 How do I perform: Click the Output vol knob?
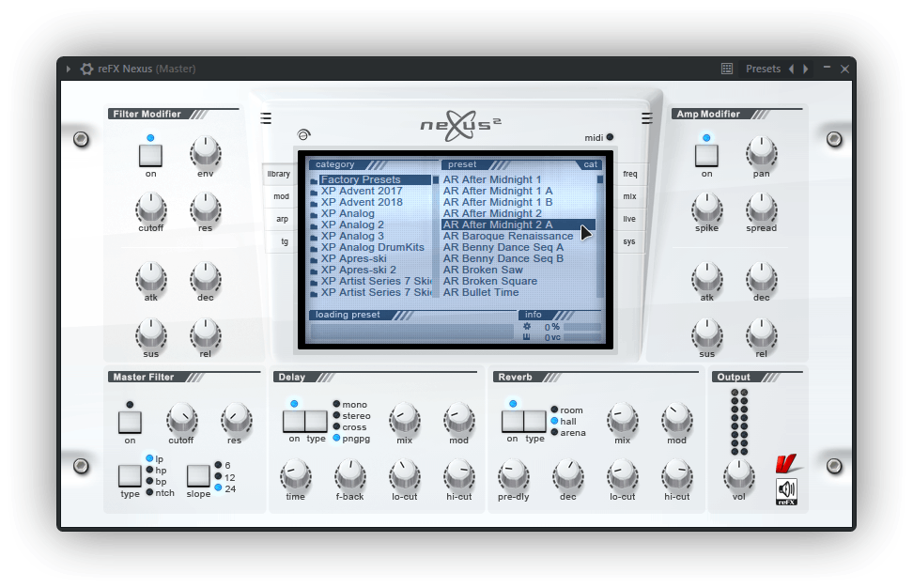(739, 475)
